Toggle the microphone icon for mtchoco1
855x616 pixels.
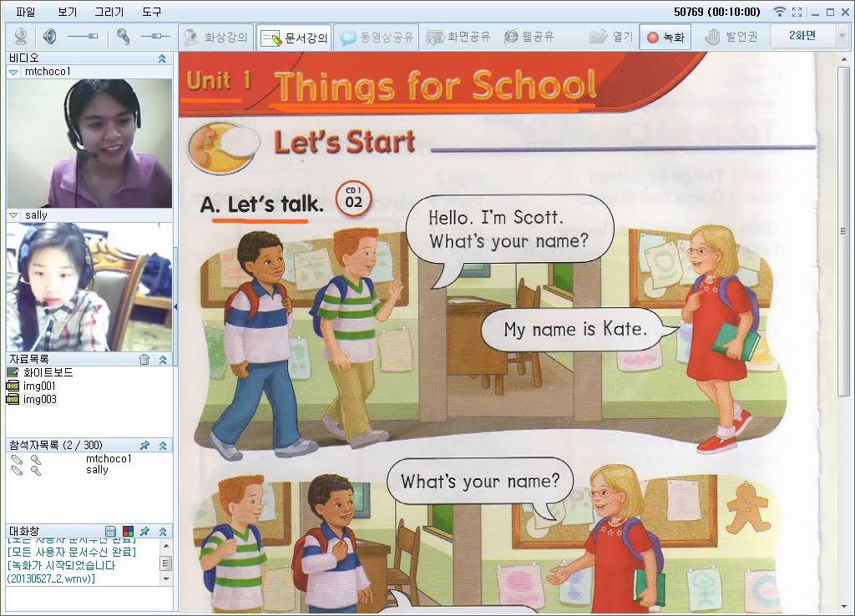point(35,460)
